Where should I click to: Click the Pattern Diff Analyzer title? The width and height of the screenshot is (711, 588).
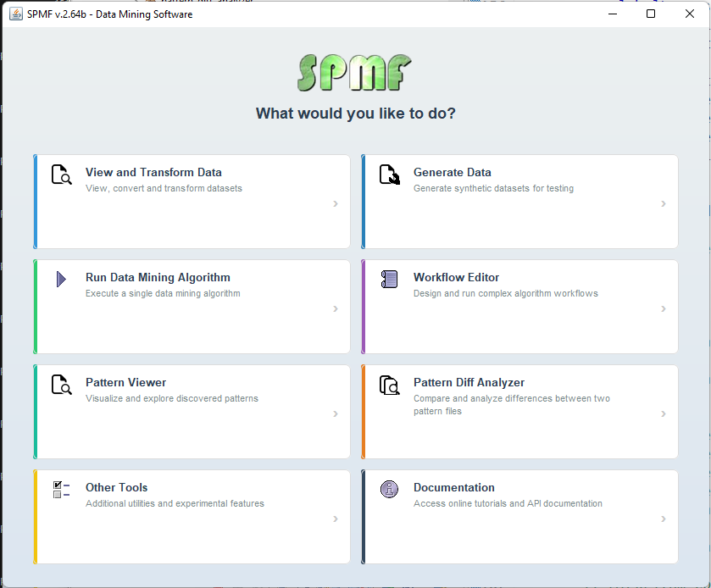click(469, 382)
